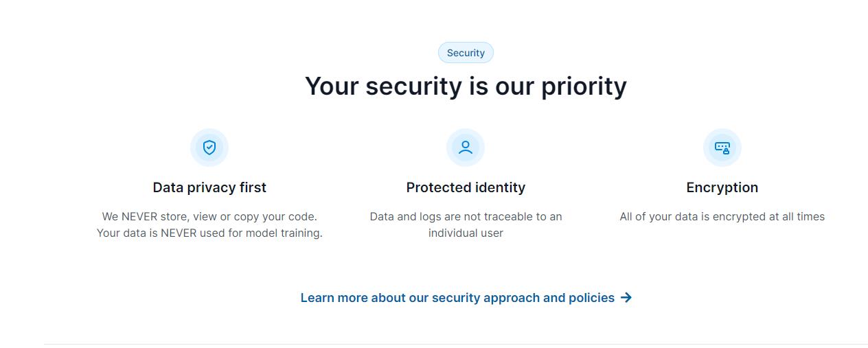868x348 pixels.
Task: Click "Data and logs are not traceable" line
Action: pos(466,216)
